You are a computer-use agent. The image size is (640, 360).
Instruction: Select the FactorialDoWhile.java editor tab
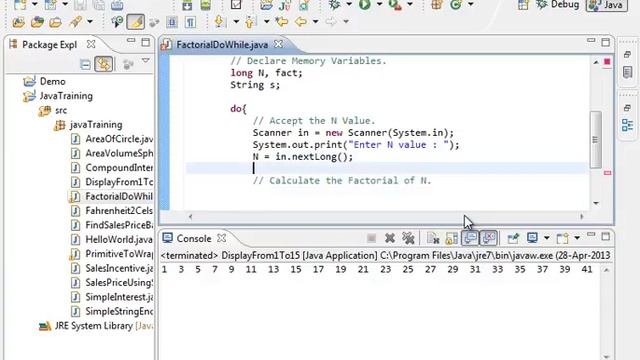coord(222,44)
